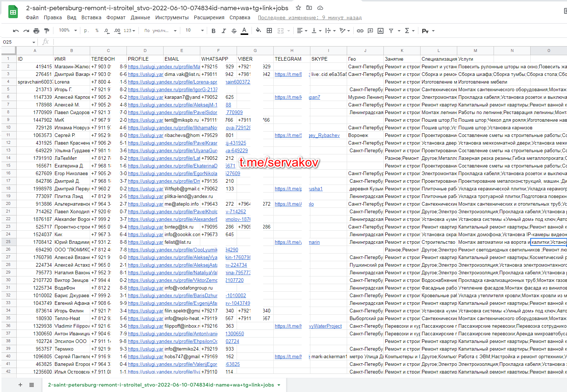The width and height of the screenshot is (567, 392).
Task: Open the cell borders tool
Action: click(x=269, y=31)
